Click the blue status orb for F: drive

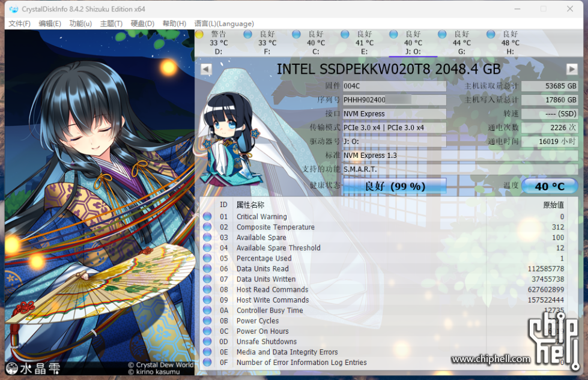(248, 34)
